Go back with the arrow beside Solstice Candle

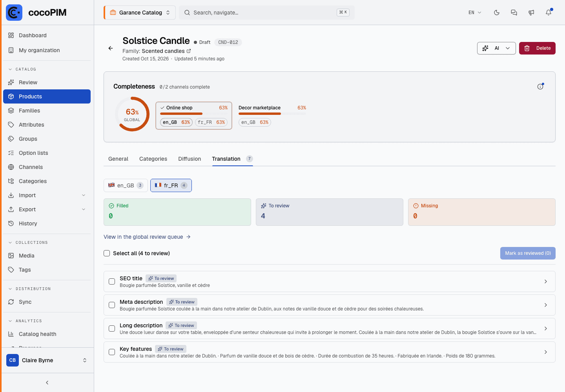point(111,48)
